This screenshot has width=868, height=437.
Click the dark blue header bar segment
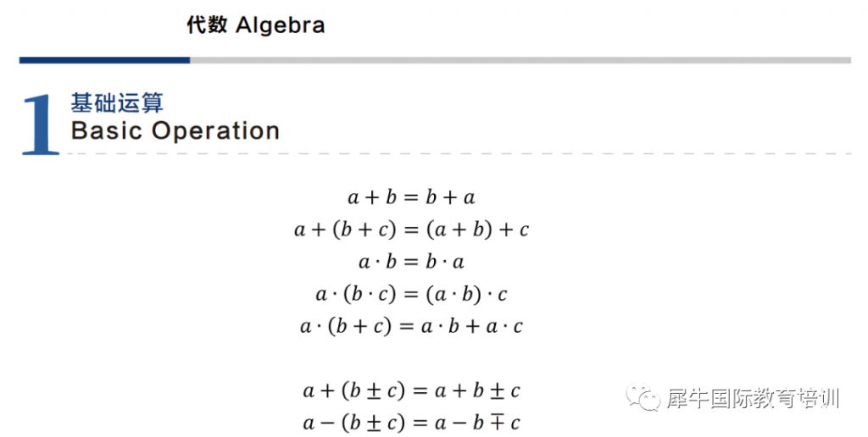click(104, 60)
